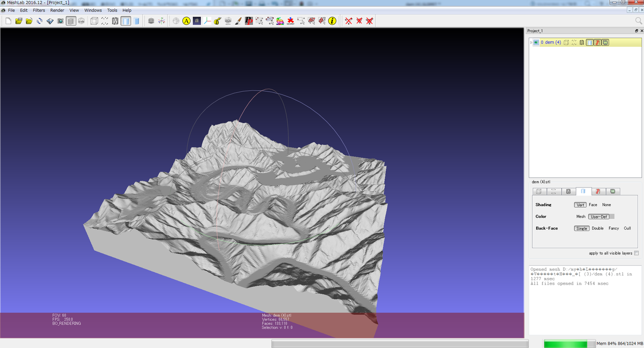Select the colorful Quality Mapper icon

pos(280,21)
